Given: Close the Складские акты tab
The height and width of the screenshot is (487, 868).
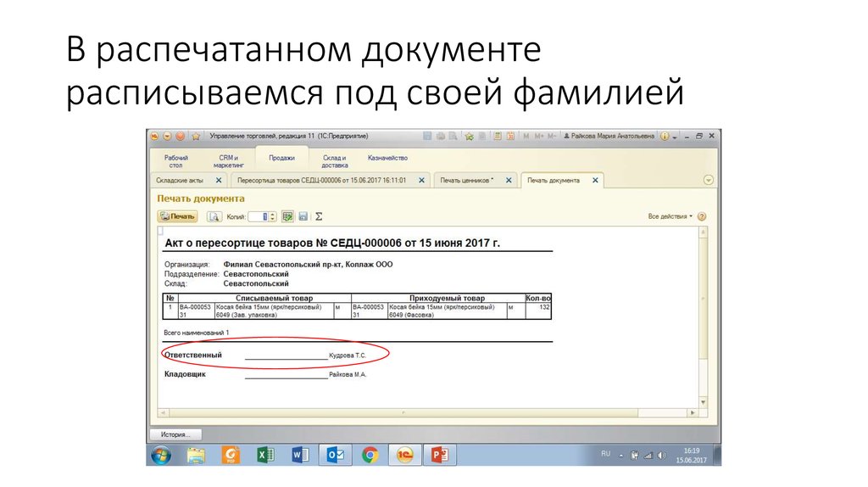Looking at the screenshot, I should tap(219, 181).
